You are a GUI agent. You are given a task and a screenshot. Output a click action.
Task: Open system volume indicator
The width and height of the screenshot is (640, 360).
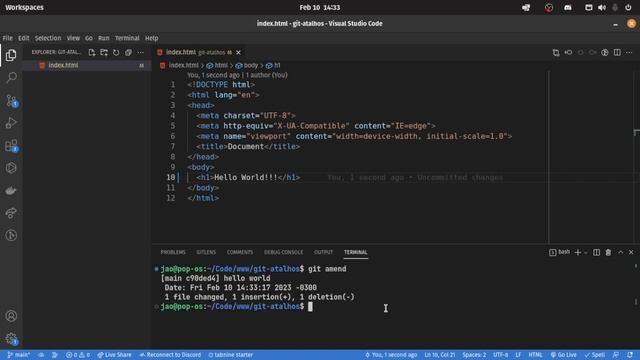(602, 7)
